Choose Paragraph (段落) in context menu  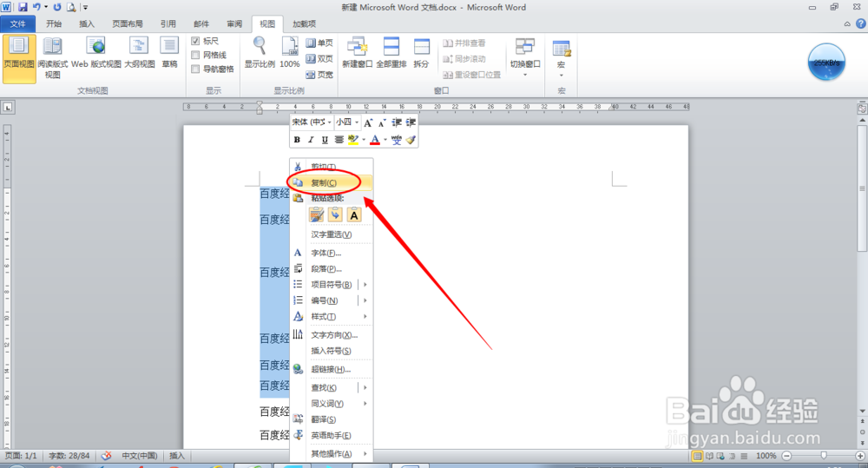pyautogui.click(x=331, y=268)
